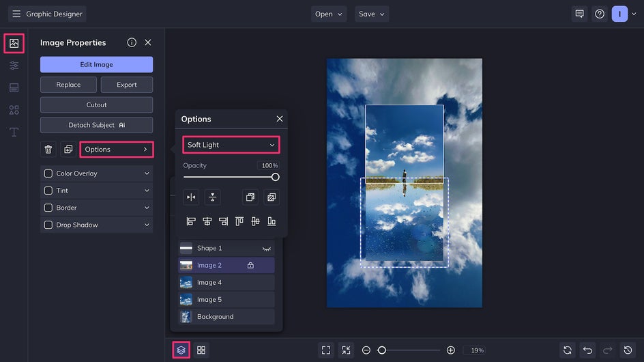The width and height of the screenshot is (644, 362).
Task: Open the Soft Light blend mode dropdown
Action: click(231, 145)
